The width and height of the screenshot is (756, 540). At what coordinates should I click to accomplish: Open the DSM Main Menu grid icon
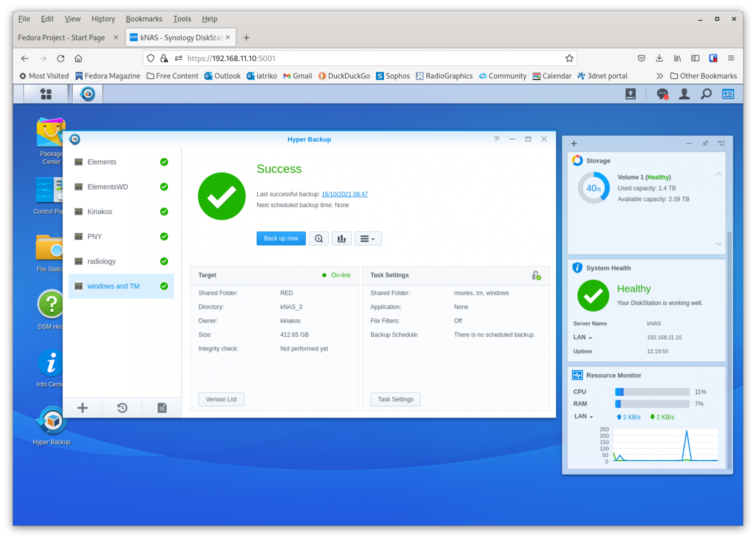[46, 94]
